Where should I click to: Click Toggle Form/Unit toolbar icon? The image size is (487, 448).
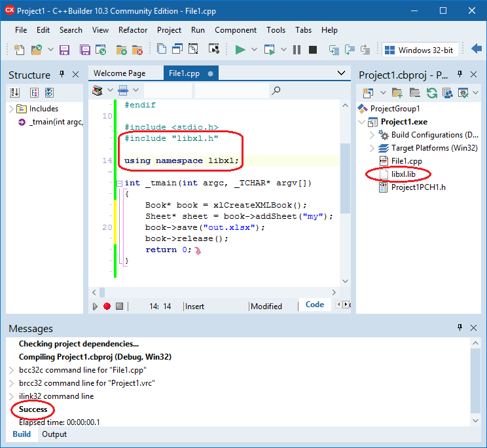pos(193,49)
